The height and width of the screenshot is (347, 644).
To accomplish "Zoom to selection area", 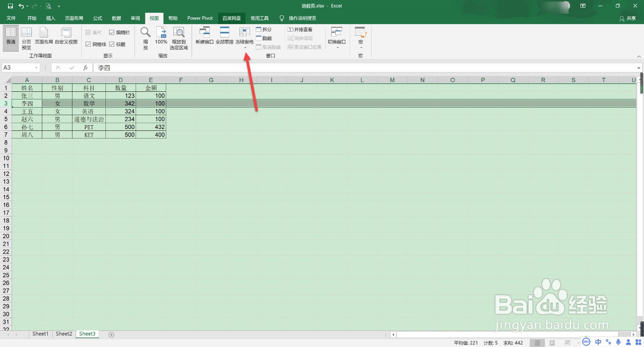I will pyautogui.click(x=179, y=38).
